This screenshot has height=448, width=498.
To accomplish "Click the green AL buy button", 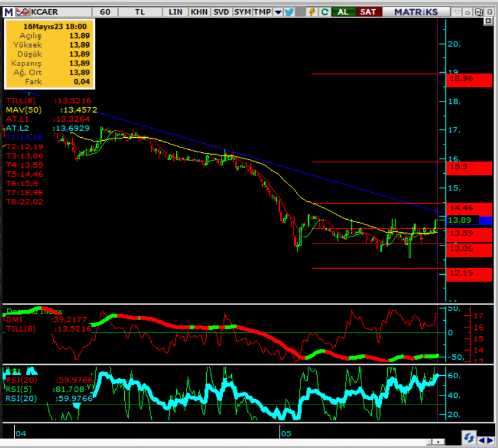I will pos(343,12).
